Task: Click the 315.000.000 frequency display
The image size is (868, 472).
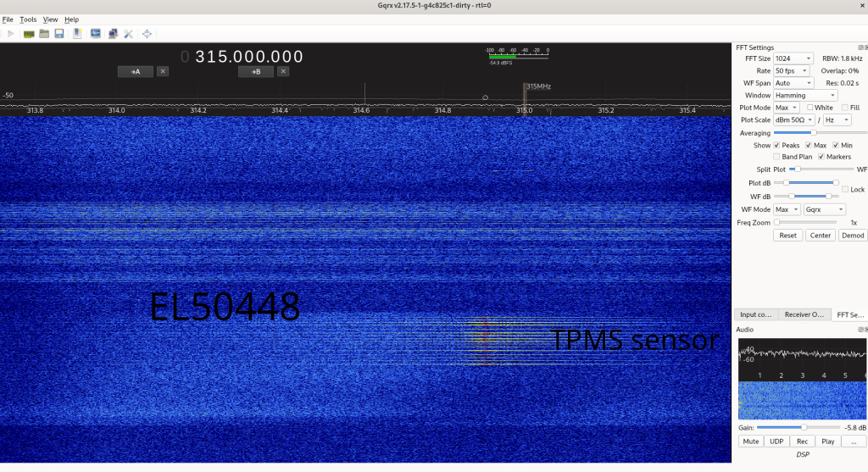Action: point(242,57)
